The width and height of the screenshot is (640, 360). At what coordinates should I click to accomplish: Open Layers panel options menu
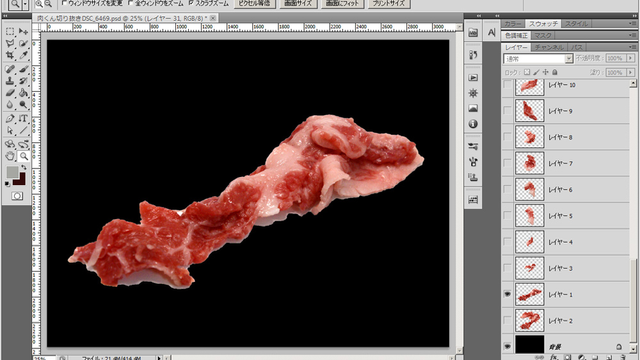click(633, 47)
